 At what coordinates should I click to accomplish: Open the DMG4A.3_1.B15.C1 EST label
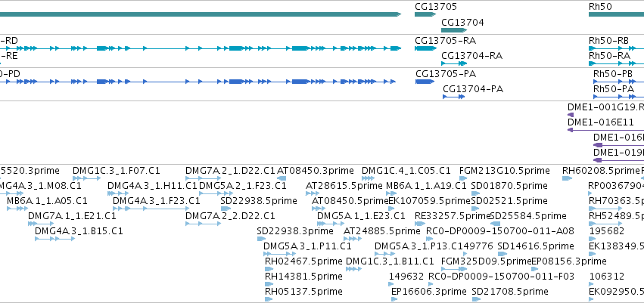click(x=79, y=230)
